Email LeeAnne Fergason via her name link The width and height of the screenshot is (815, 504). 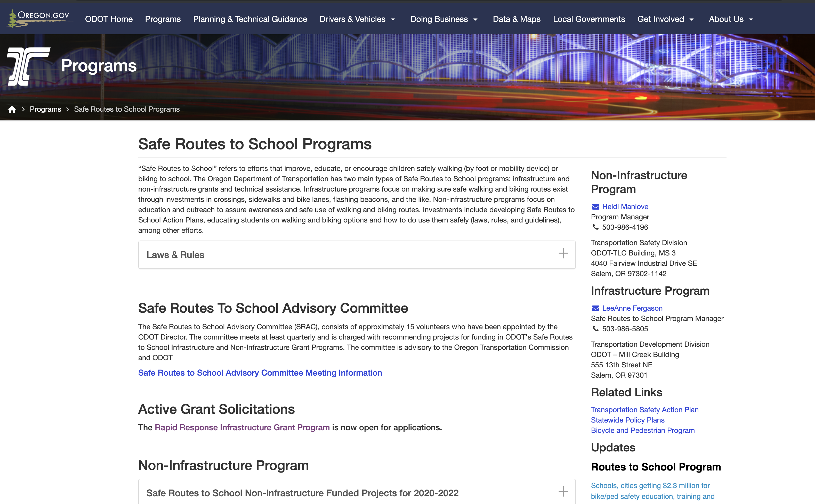632,308
